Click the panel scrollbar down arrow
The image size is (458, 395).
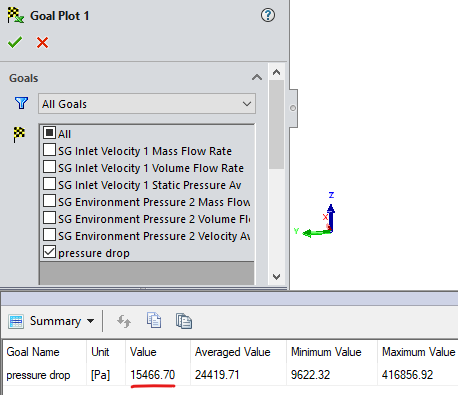(x=276, y=277)
